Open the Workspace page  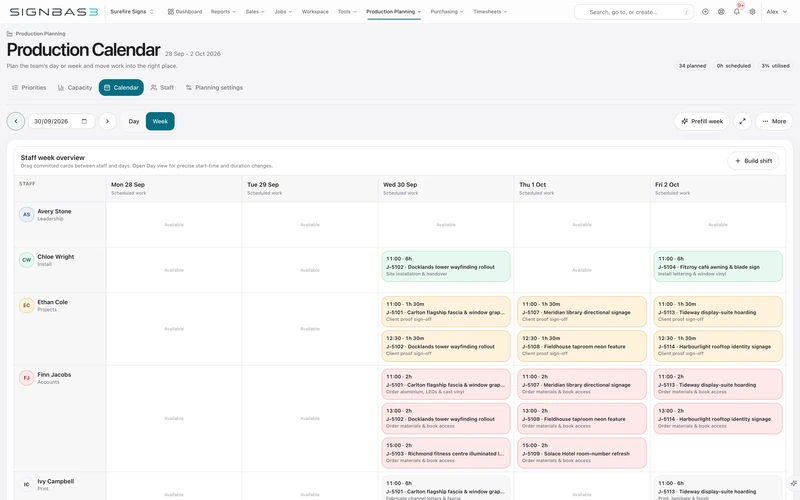(315, 12)
